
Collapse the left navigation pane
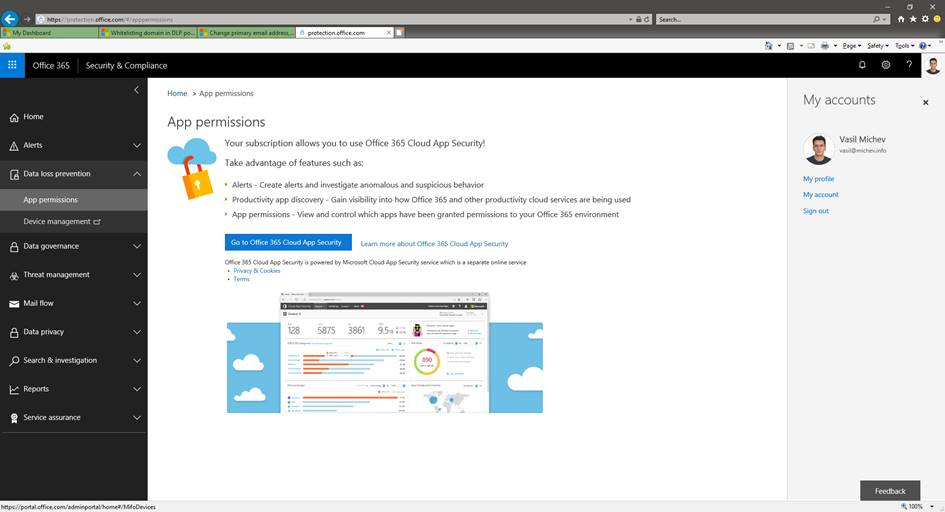pyautogui.click(x=136, y=90)
